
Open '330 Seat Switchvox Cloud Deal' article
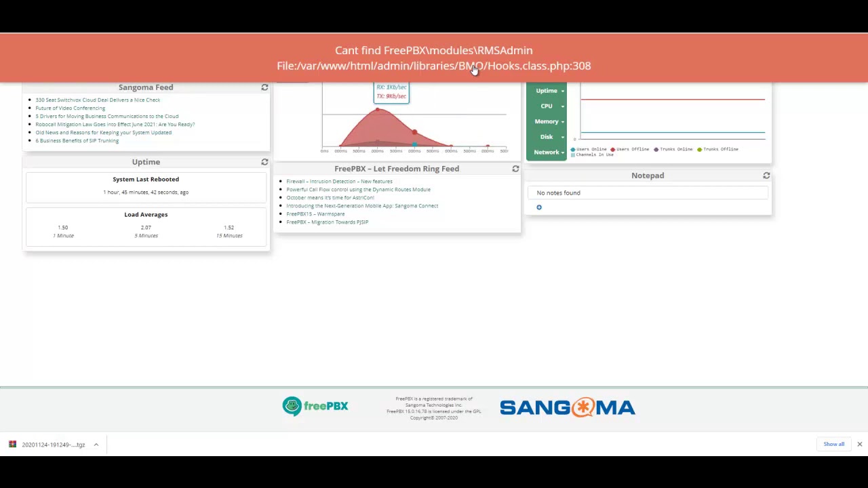(x=98, y=100)
